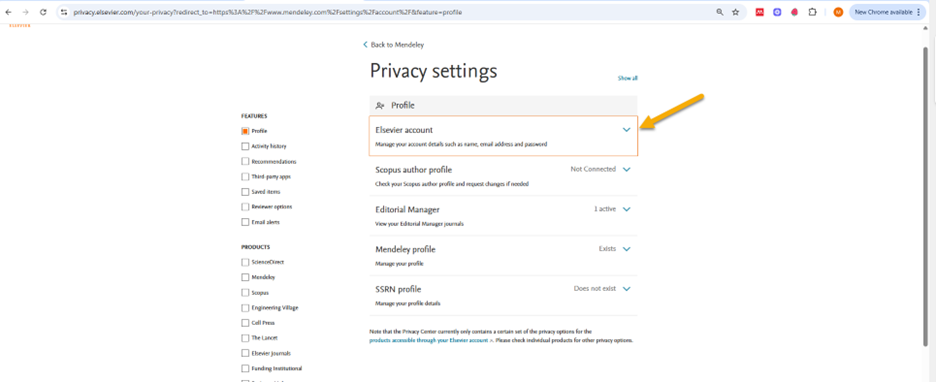Click the Scopus author profile heading
This screenshot has width=936, height=382.
414,170
